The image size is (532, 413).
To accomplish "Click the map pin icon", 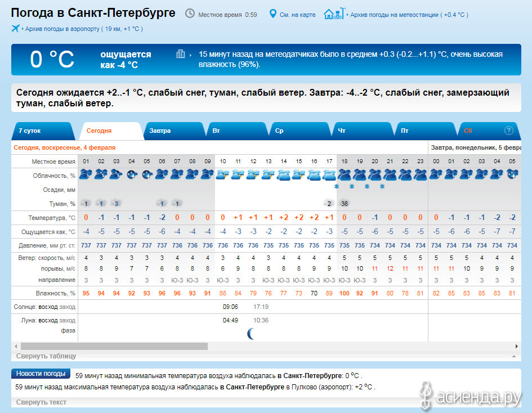I will tap(273, 14).
